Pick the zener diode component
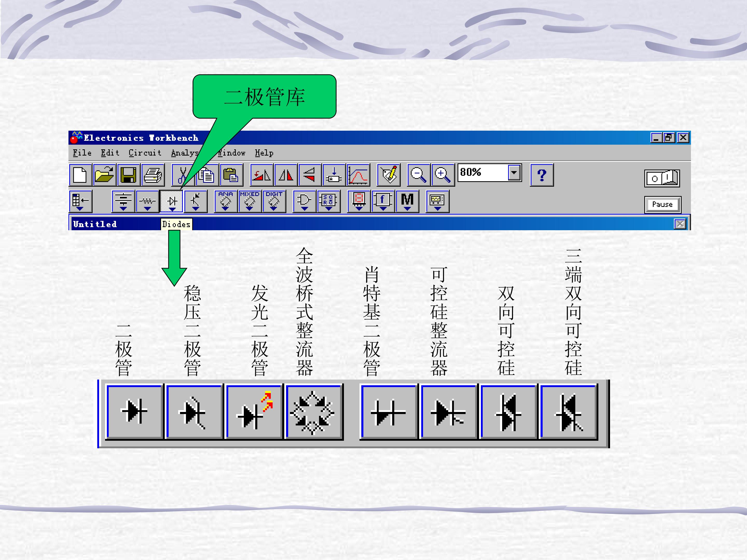This screenshot has height=560, width=747. 194,411
